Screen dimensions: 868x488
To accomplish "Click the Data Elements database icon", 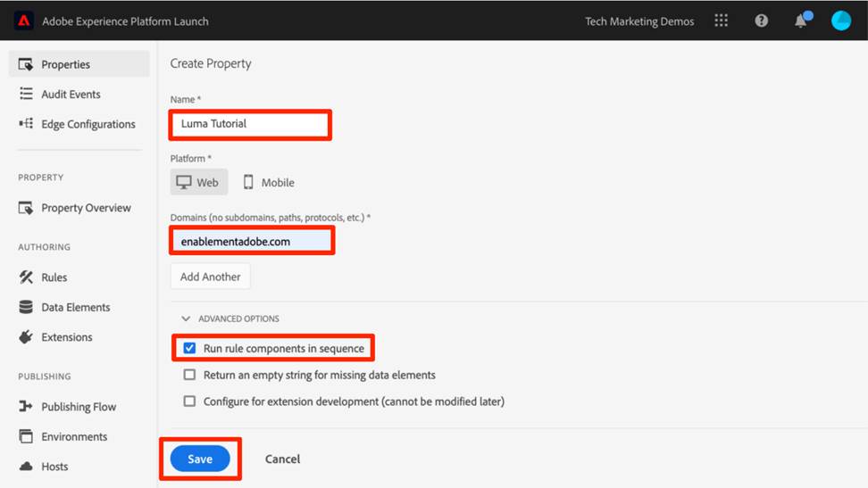I will (26, 307).
